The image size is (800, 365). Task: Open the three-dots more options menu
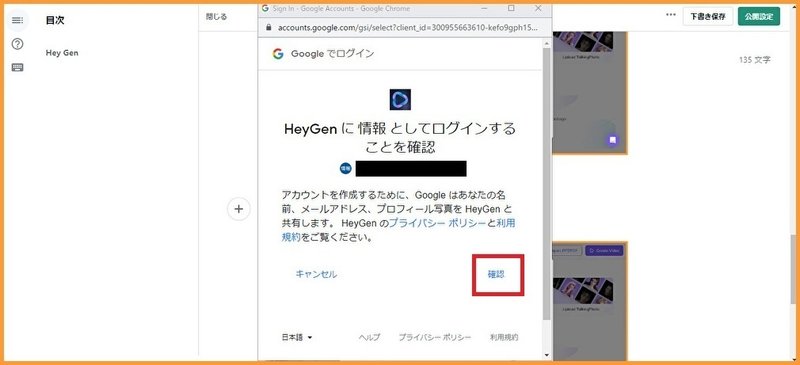pos(671,15)
